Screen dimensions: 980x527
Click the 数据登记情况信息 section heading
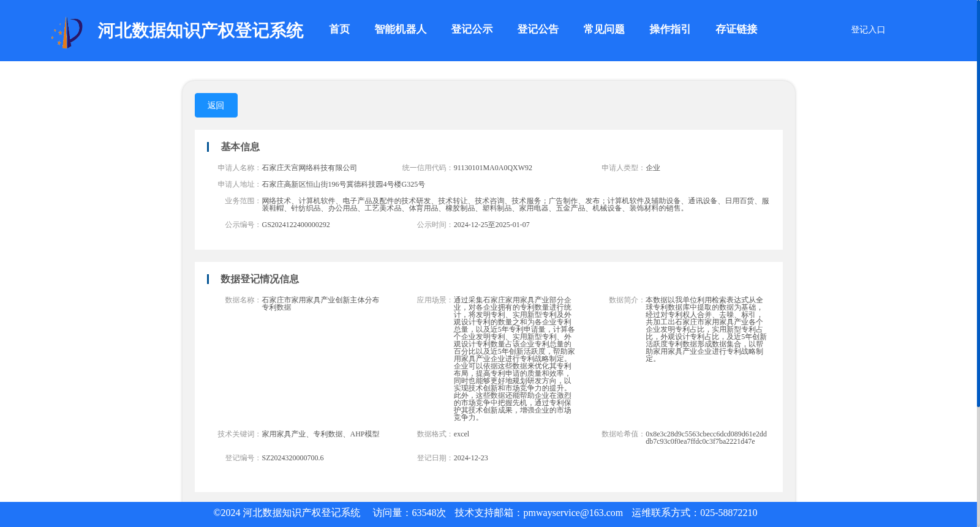click(x=260, y=279)
